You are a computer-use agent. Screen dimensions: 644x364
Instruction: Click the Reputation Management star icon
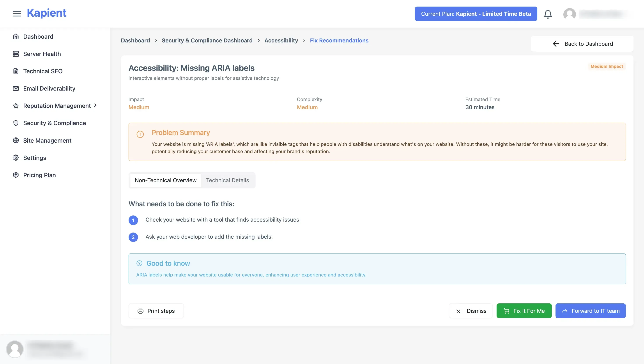(x=16, y=105)
